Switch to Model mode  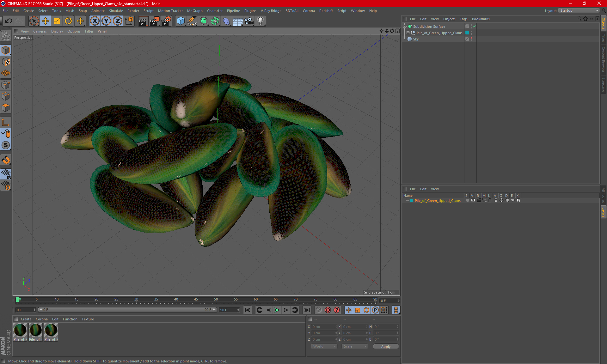click(6, 50)
